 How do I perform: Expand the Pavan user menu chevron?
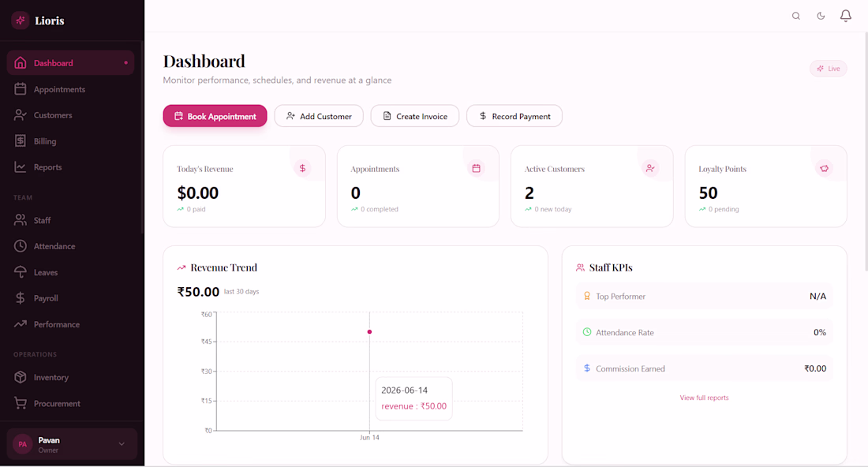click(122, 444)
